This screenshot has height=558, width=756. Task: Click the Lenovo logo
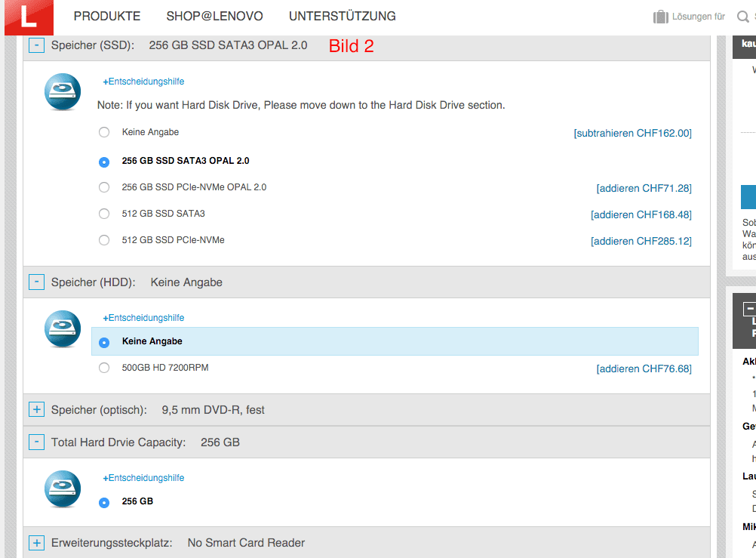[x=29, y=17]
